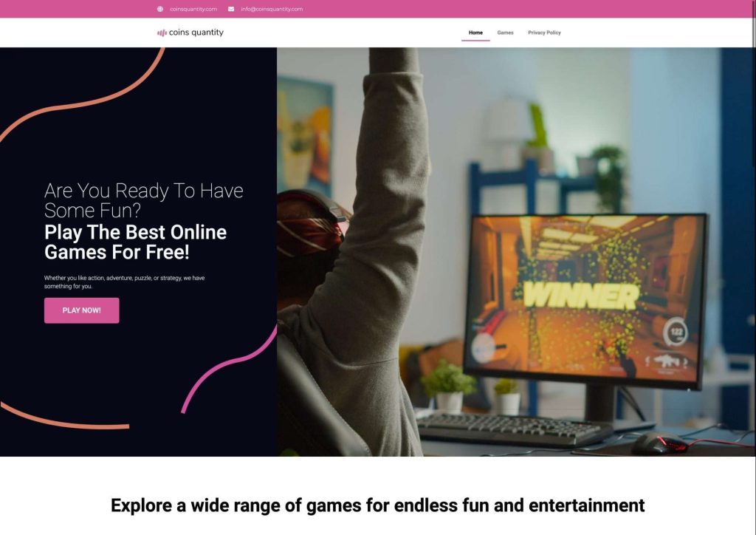Click the 'Whether you like action, adventure' paragraph

click(124, 282)
